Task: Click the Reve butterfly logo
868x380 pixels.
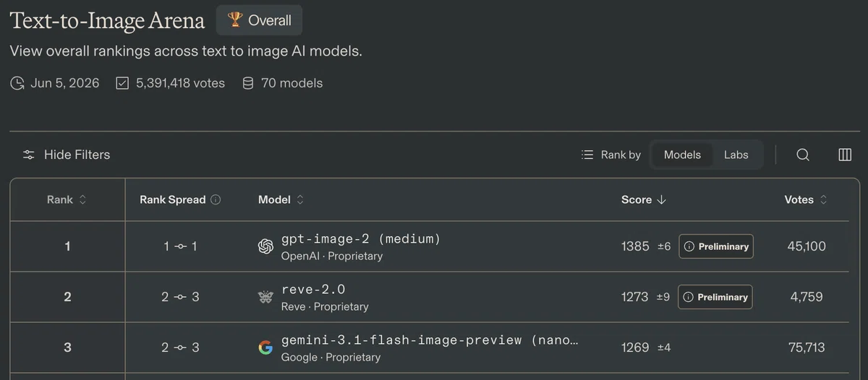Action: click(x=265, y=297)
